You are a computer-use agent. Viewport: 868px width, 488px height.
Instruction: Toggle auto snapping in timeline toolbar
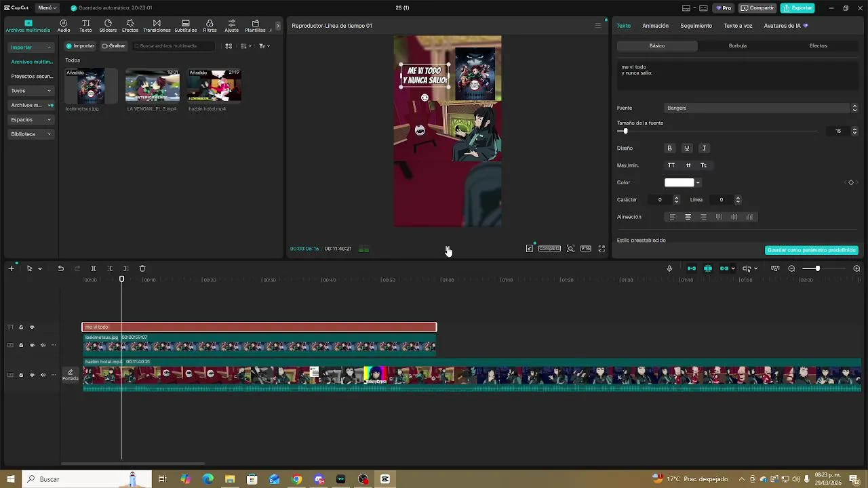click(x=708, y=268)
